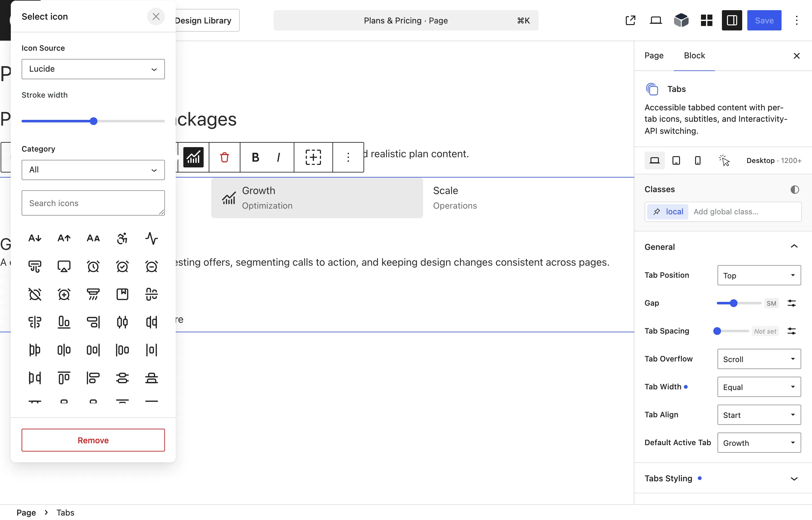The width and height of the screenshot is (812, 520).
Task: Click the Remove icon button
Action: 93,440
